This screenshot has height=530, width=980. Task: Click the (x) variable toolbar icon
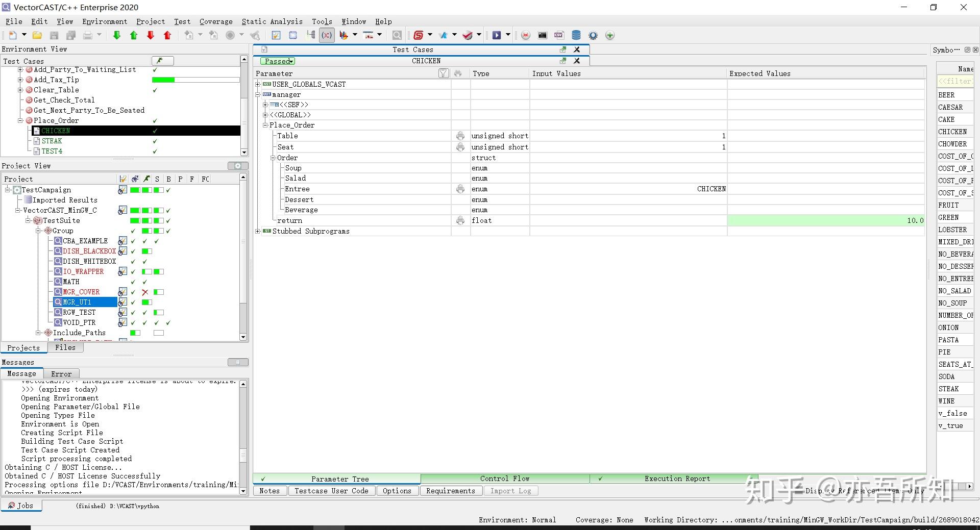click(327, 35)
